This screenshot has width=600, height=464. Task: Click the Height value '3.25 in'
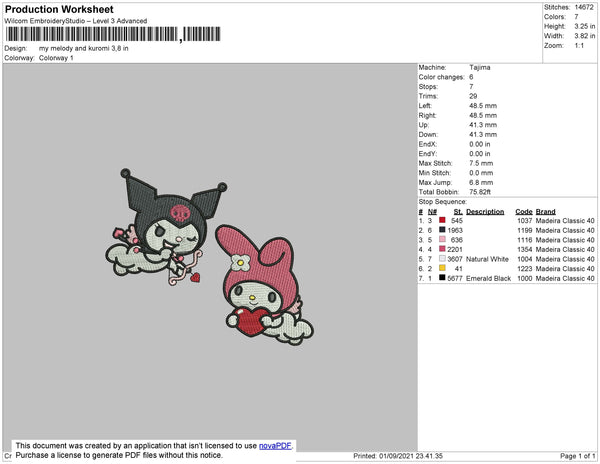[585, 26]
